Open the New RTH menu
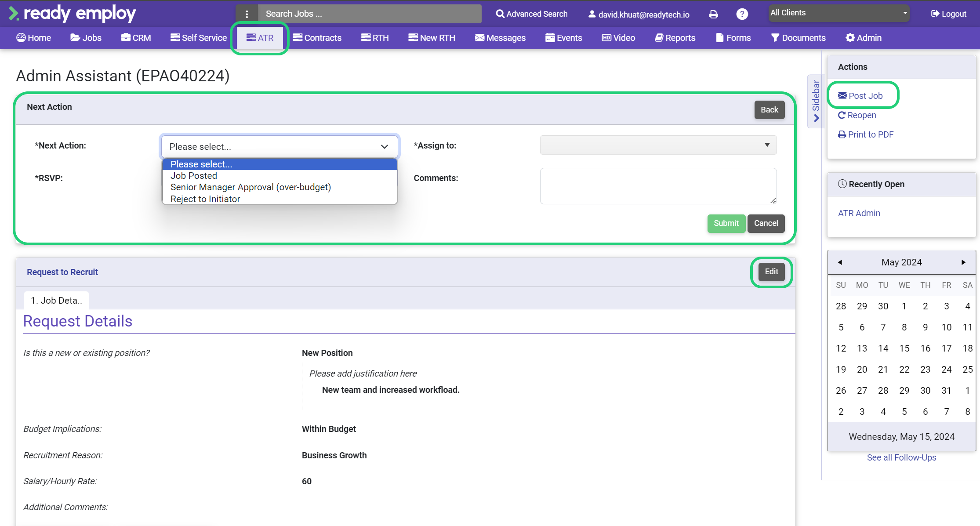The height and width of the screenshot is (526, 980). click(x=432, y=38)
